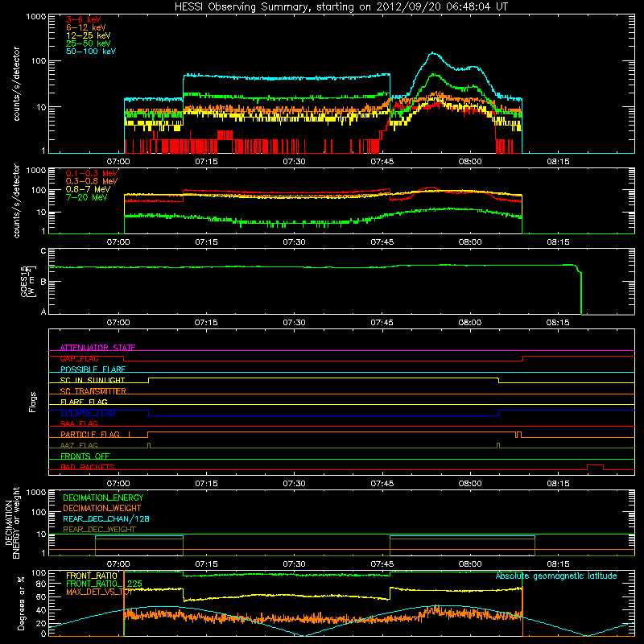This screenshot has height=644, width=644.
Task: Click the A tick on GOES15 axis
Action: click(x=43, y=312)
